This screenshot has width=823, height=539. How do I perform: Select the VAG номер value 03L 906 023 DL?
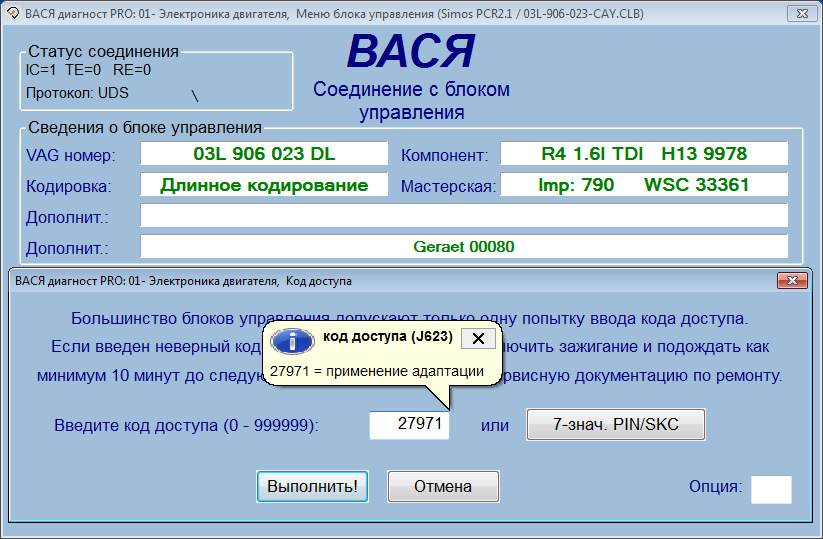(x=264, y=154)
